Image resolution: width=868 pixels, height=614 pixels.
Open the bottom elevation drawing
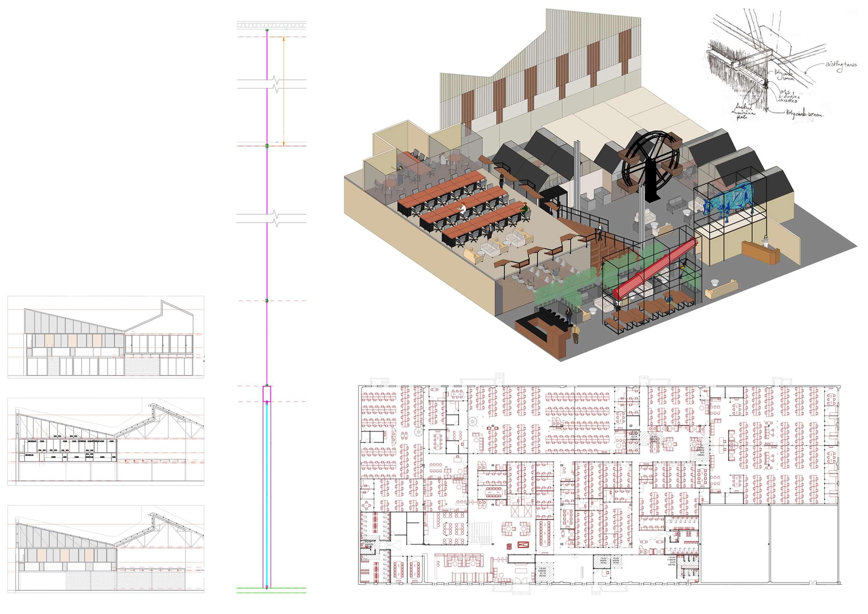[x=106, y=548]
